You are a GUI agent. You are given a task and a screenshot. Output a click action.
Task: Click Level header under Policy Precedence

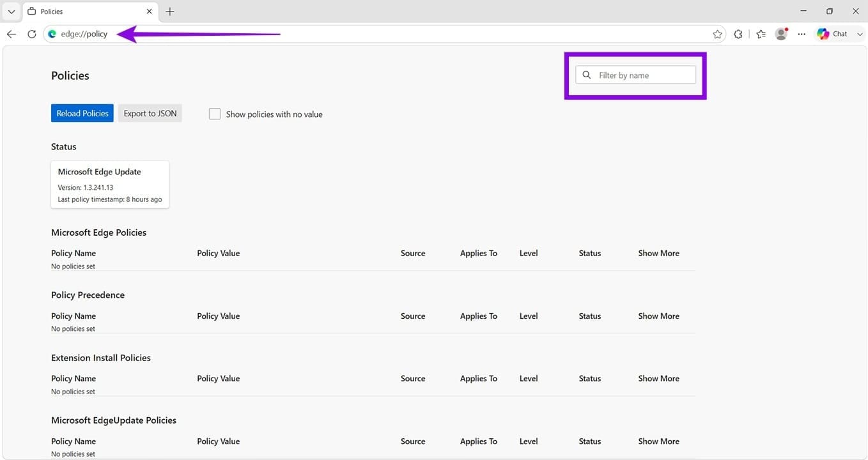(x=529, y=316)
